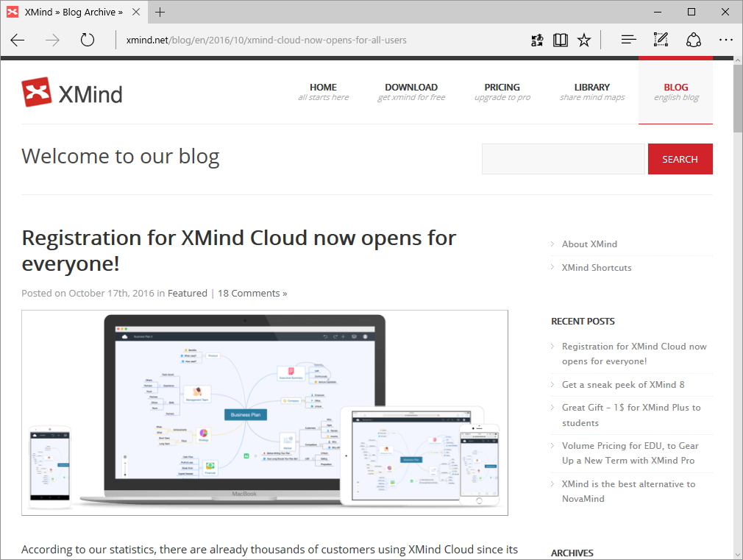Image resolution: width=743 pixels, height=560 pixels.
Task: Click the XMind logo icon
Action: (37, 92)
